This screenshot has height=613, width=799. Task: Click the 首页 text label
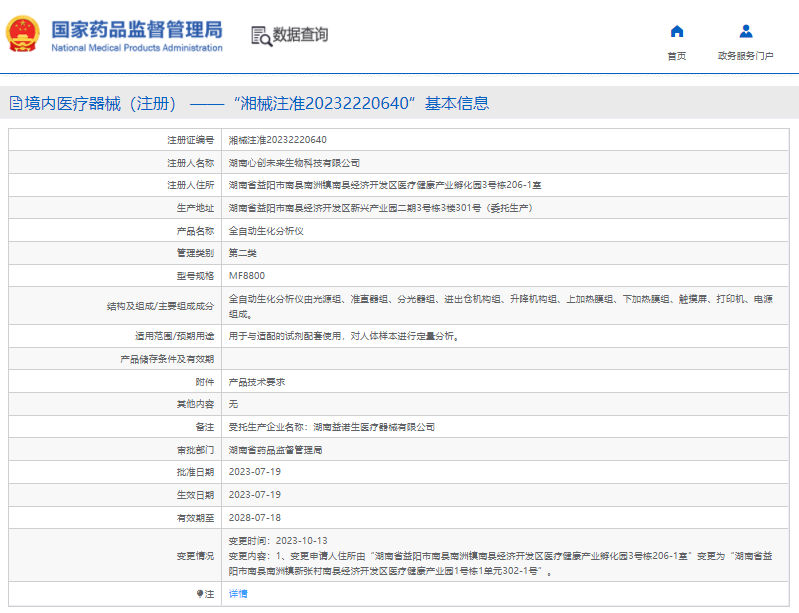(677, 56)
